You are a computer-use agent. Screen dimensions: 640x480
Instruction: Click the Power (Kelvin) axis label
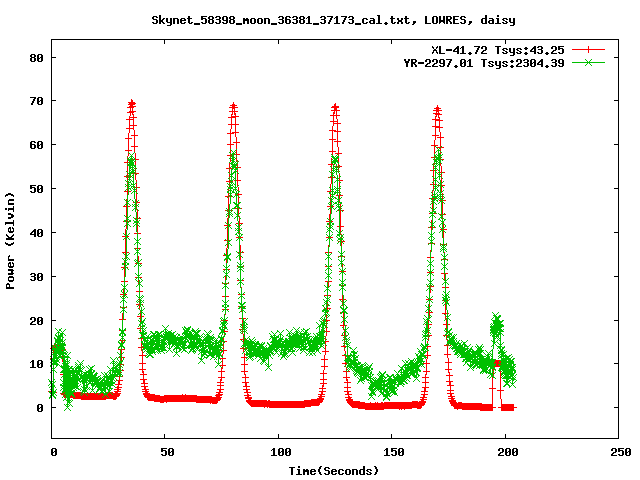[10, 241]
